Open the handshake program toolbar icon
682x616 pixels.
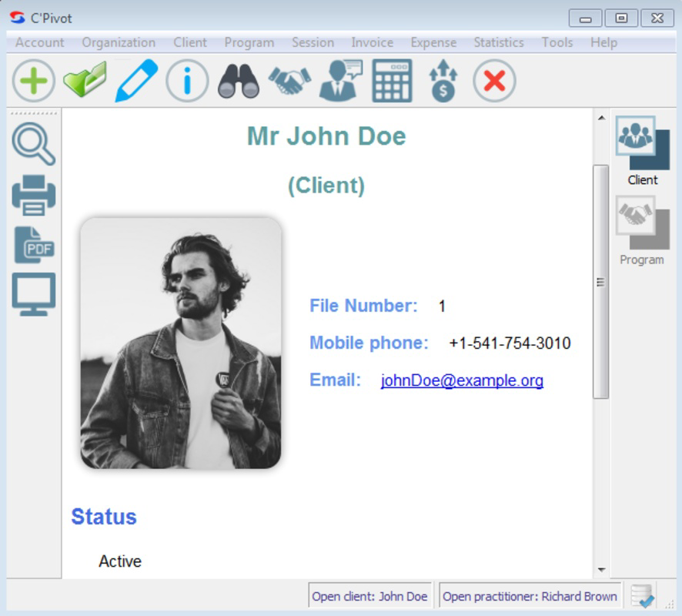pos(289,81)
